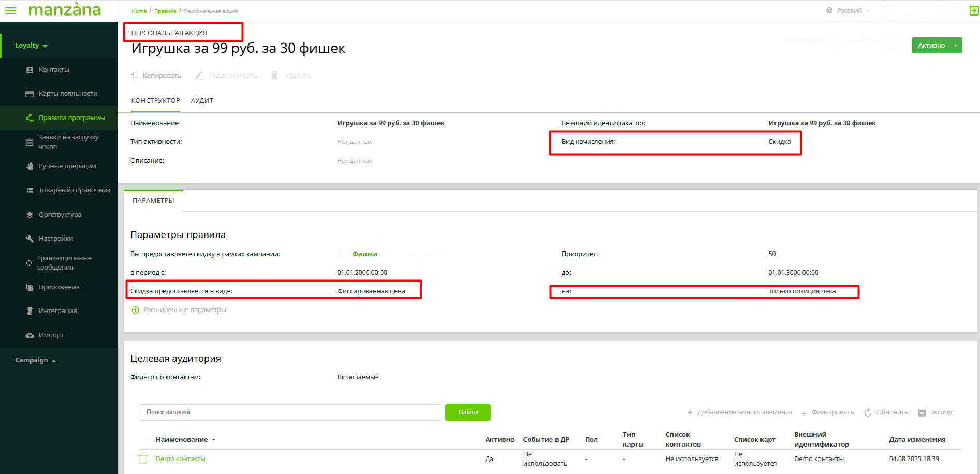Go to Товарный справочник section
The width and height of the screenshot is (980, 474).
75,190
